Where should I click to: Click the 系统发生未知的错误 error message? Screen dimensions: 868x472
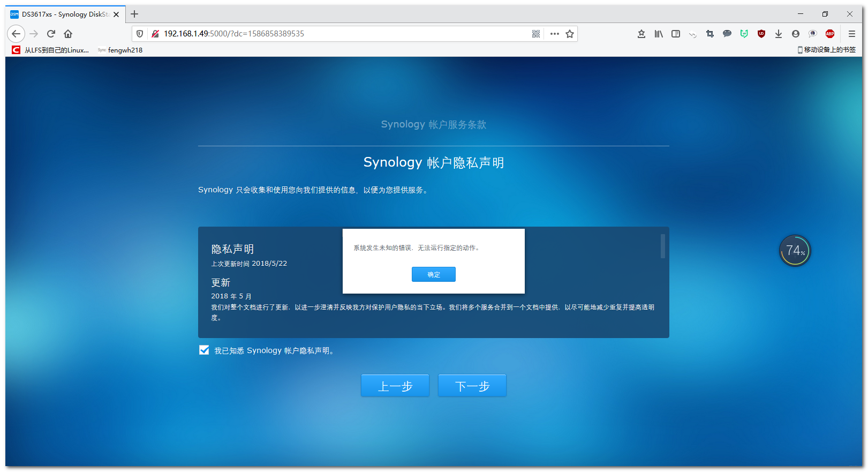417,248
